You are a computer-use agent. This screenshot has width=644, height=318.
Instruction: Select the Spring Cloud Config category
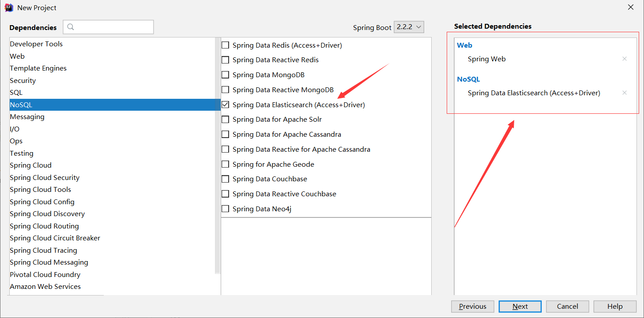(x=42, y=202)
